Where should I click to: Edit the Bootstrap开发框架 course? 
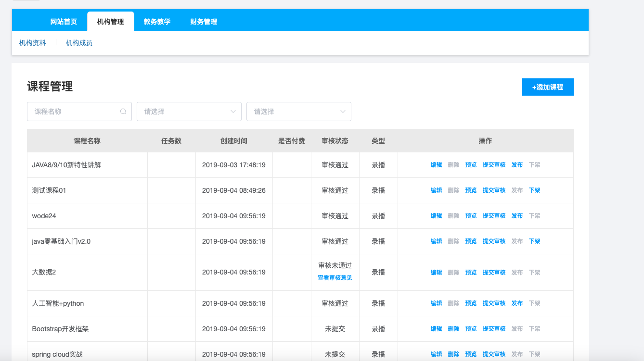click(436, 329)
